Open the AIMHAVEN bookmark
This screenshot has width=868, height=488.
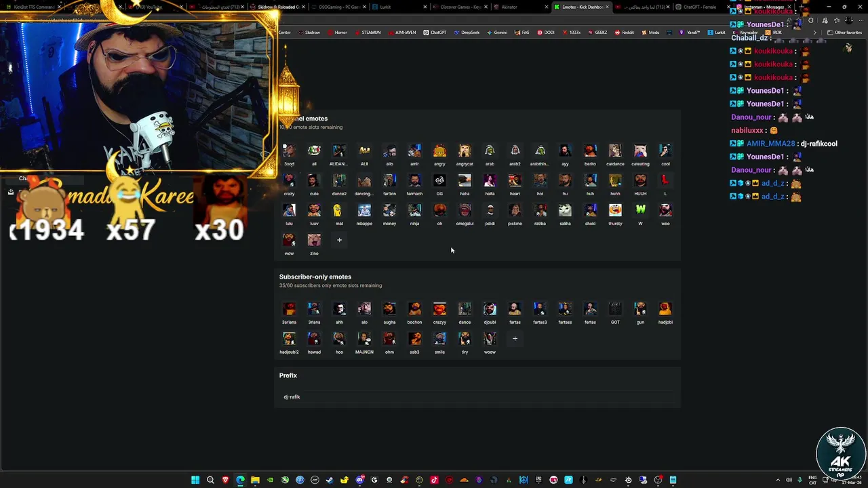(x=401, y=33)
